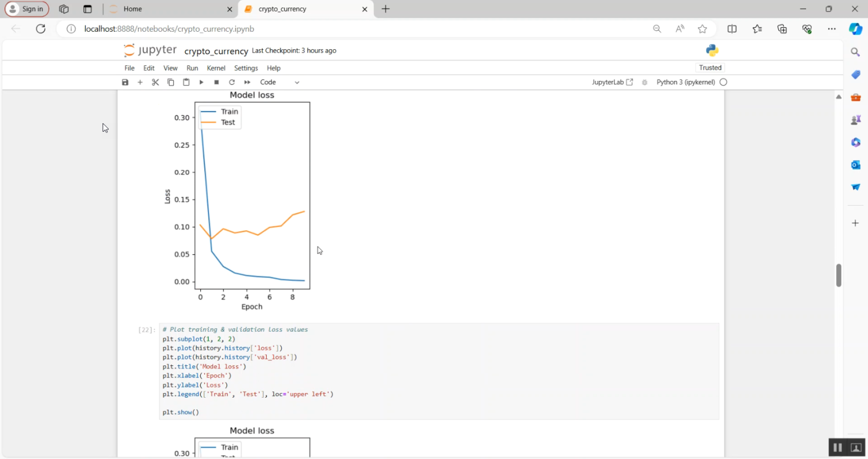868x459 pixels.
Task: Click the Trusted notebook button
Action: tap(710, 68)
